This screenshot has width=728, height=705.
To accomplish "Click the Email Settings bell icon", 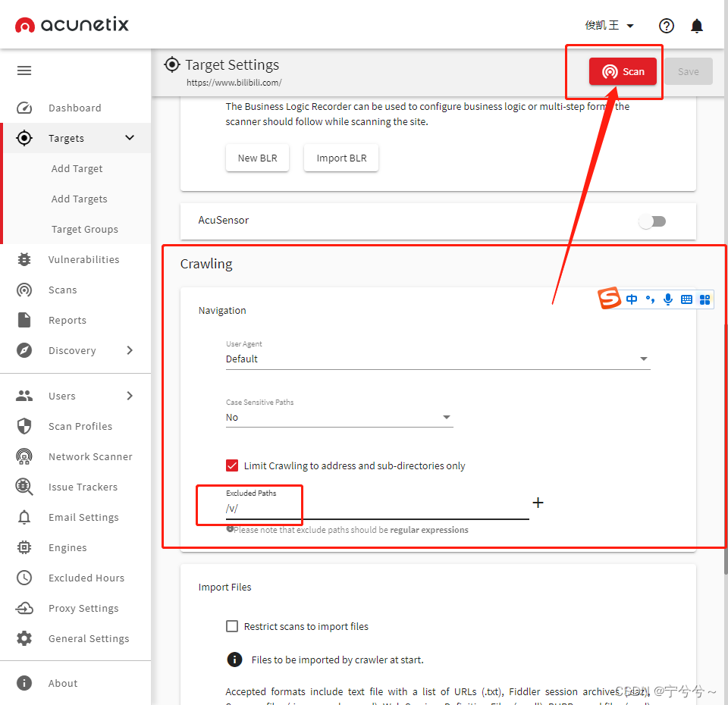I will coord(24,517).
